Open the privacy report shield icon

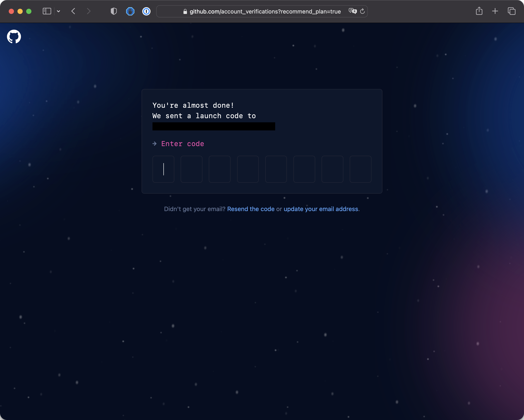click(114, 11)
